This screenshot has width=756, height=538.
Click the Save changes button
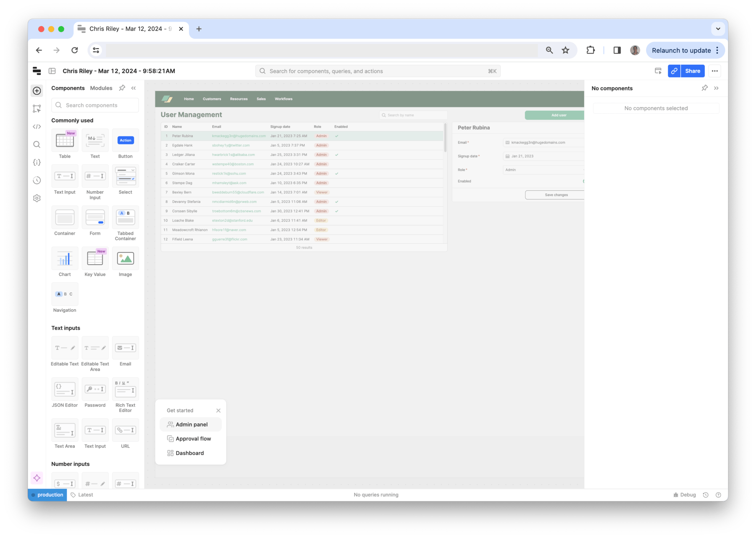click(x=554, y=195)
